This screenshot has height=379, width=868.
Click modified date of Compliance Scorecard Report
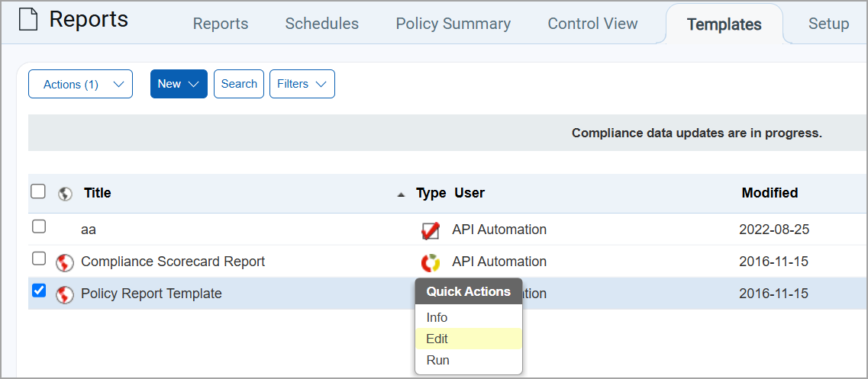pyautogui.click(x=774, y=262)
